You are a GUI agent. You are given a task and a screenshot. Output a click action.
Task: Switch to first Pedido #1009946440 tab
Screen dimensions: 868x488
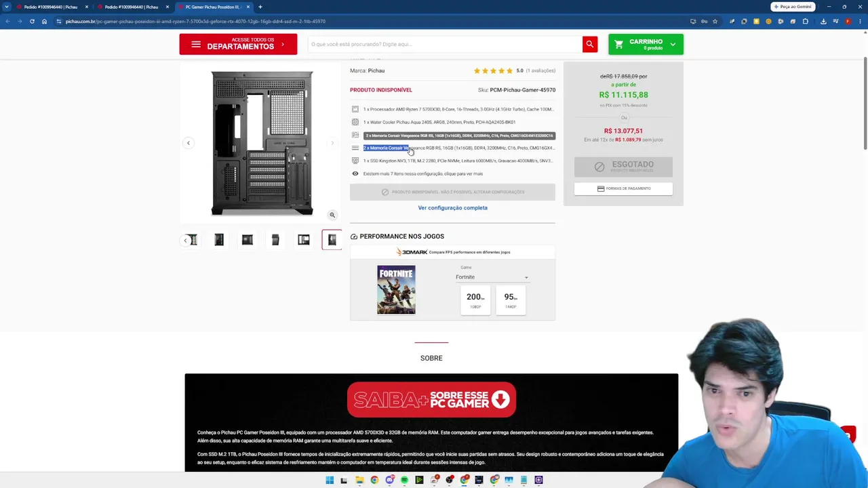tap(52, 7)
